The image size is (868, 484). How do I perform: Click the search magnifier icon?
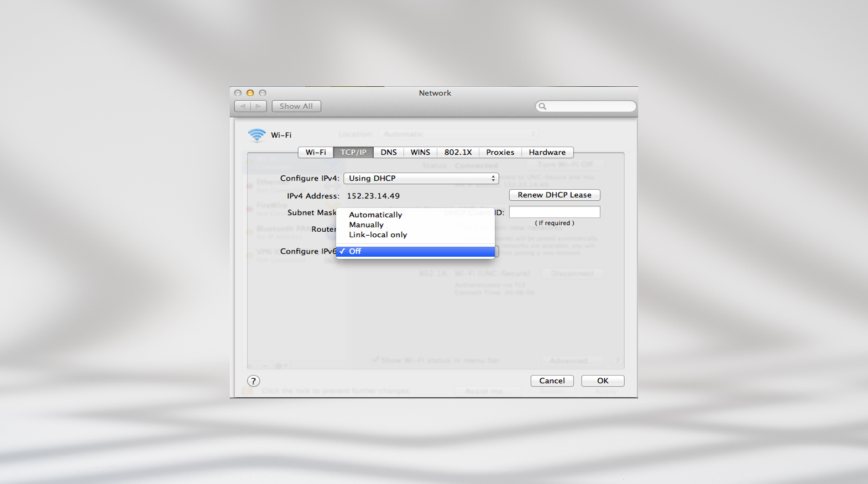(542, 106)
